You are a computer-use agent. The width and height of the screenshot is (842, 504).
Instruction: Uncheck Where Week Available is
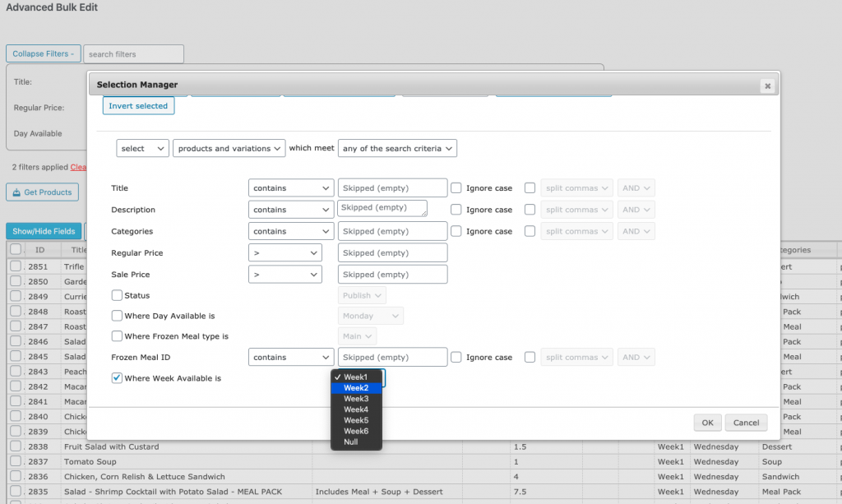pos(117,378)
